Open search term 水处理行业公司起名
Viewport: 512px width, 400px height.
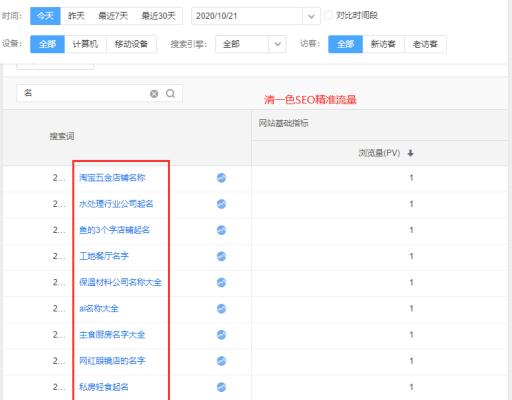tap(116, 204)
